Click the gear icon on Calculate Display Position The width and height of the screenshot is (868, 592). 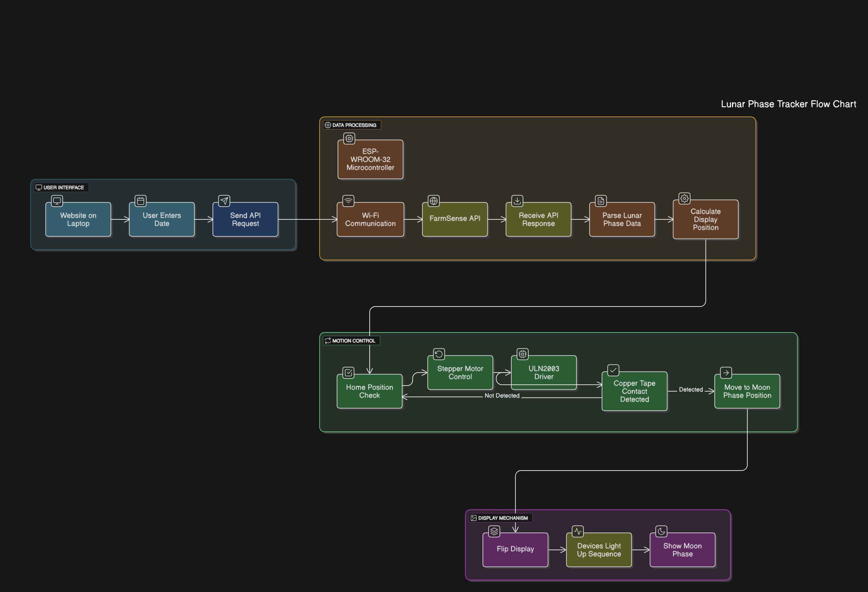coord(685,199)
